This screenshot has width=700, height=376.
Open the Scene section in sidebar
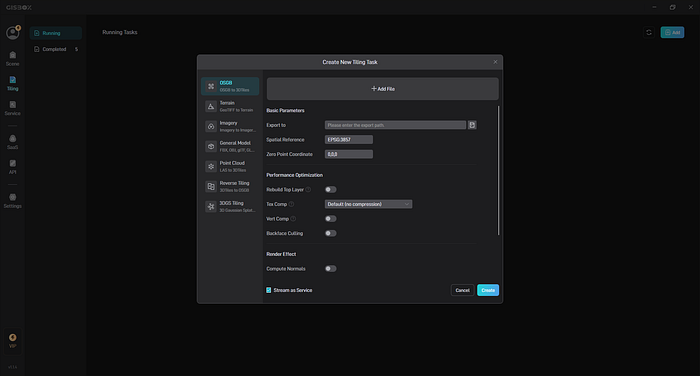[12, 58]
